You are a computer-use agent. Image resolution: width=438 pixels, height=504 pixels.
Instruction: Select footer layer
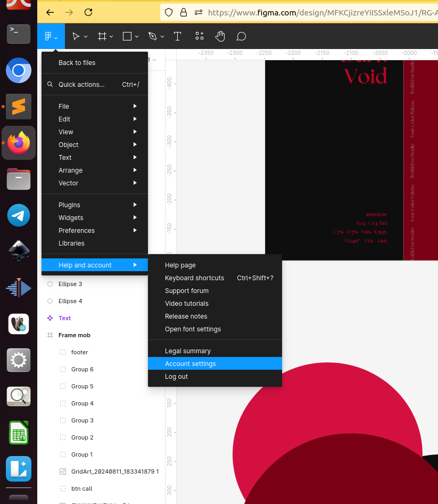[x=101, y=352]
